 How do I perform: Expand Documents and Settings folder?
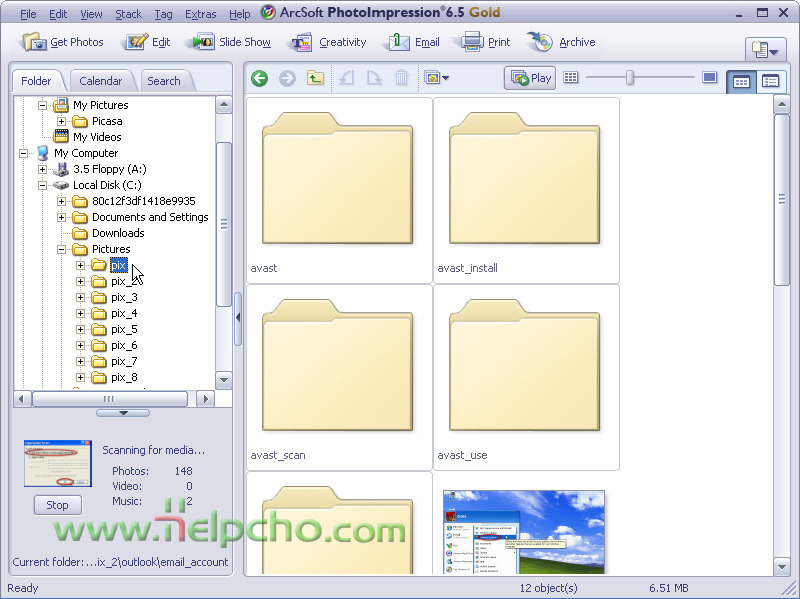coord(61,217)
